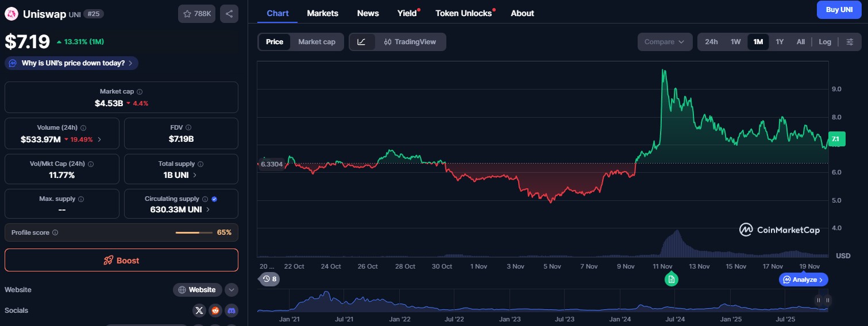Open chart settings sliders icon
This screenshot has width=868, height=326.
(x=850, y=42)
